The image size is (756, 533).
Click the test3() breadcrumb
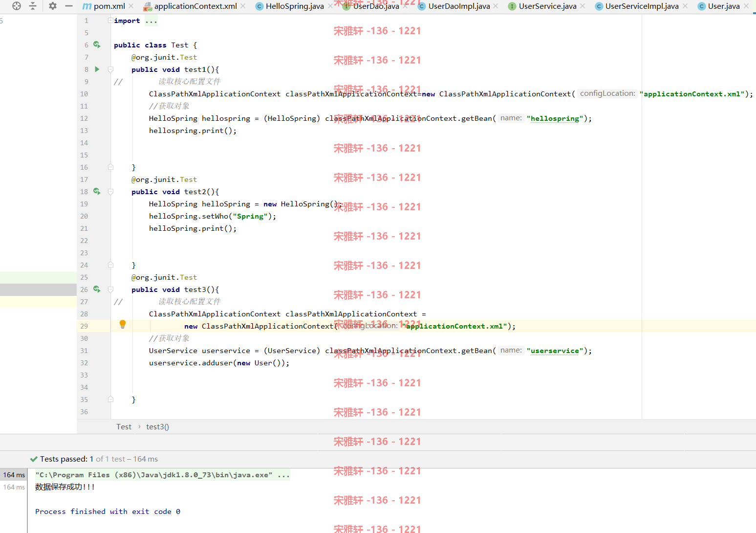(x=157, y=426)
